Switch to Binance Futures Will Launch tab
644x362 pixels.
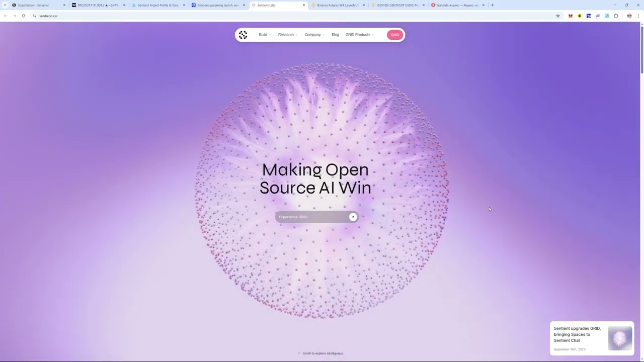tap(338, 5)
